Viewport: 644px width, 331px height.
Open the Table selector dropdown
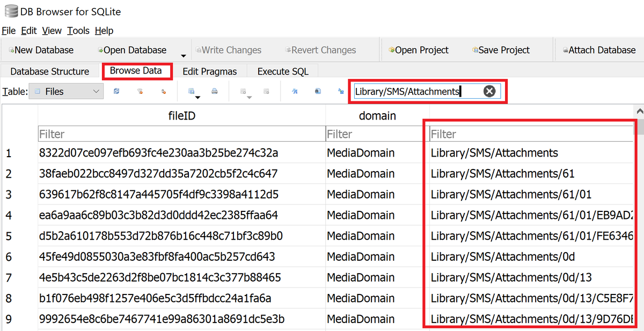[65, 92]
